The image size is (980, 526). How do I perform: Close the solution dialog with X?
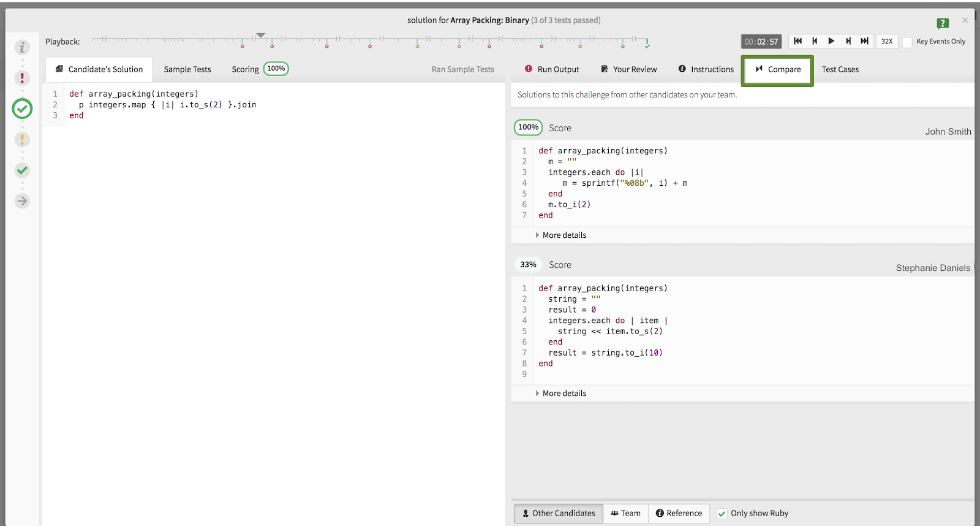coord(965,20)
